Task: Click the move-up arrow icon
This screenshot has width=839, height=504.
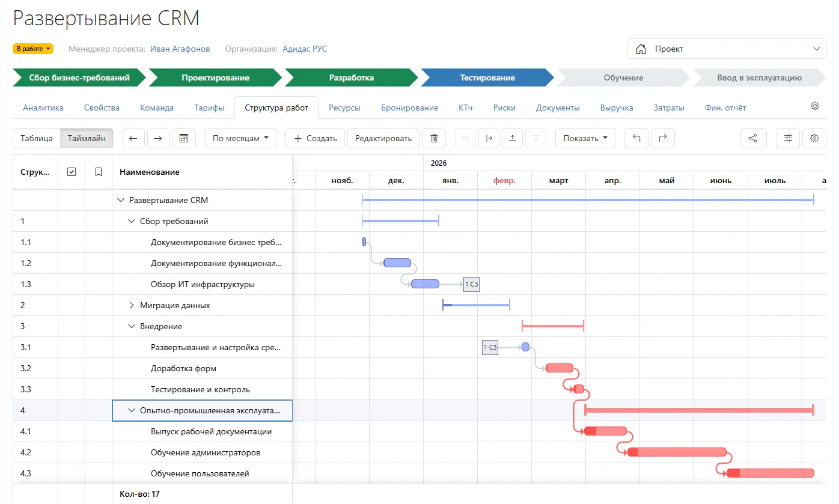Action: pyautogui.click(x=512, y=138)
